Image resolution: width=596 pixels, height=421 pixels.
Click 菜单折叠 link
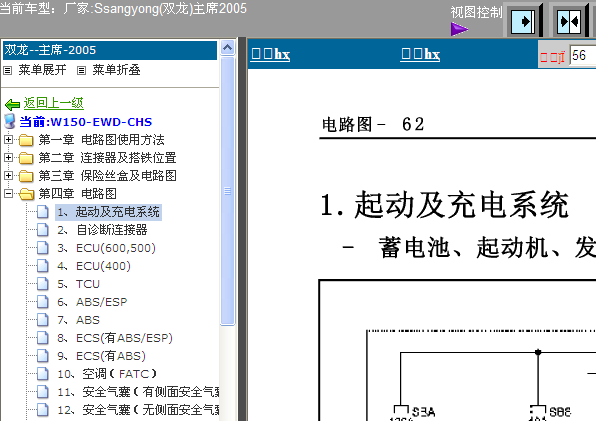point(116,70)
